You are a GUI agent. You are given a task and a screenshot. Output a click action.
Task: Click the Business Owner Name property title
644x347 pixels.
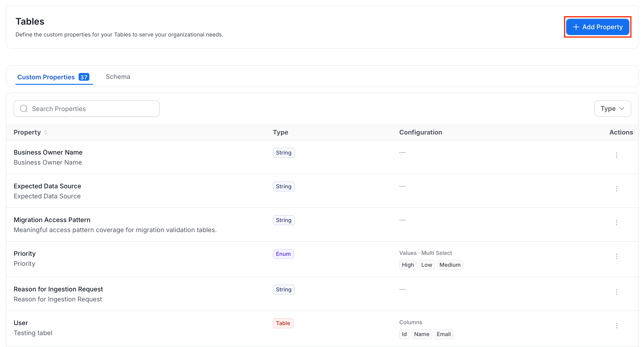[x=48, y=152]
